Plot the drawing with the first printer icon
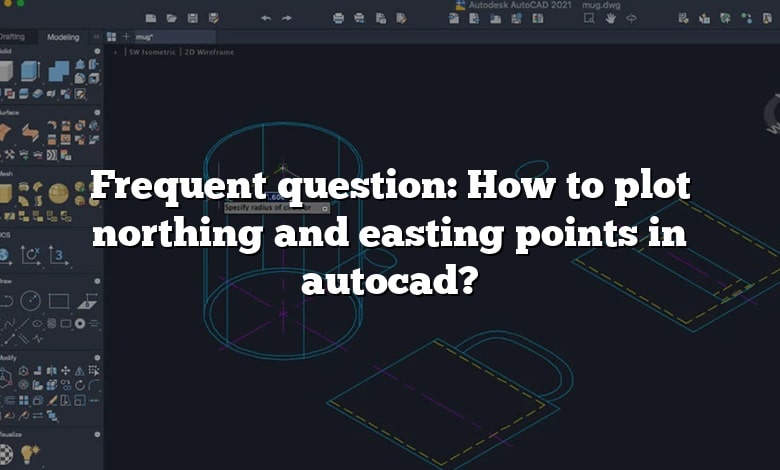780x470 pixels. click(x=338, y=18)
